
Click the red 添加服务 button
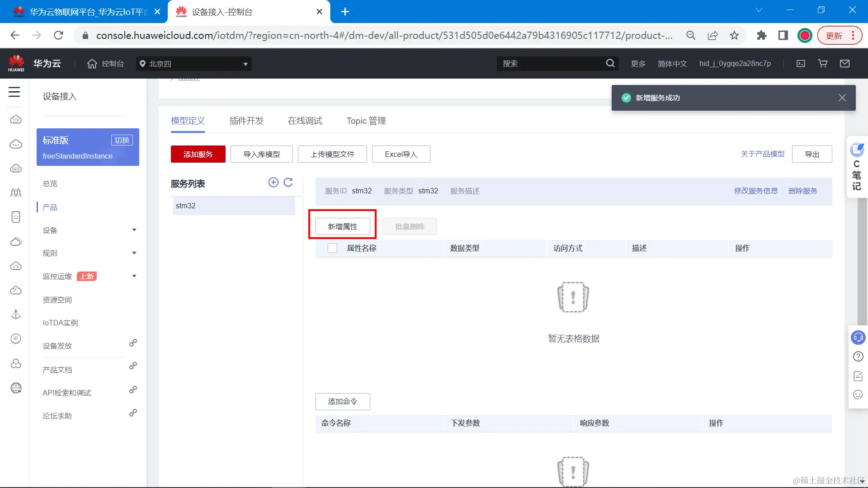pos(198,154)
